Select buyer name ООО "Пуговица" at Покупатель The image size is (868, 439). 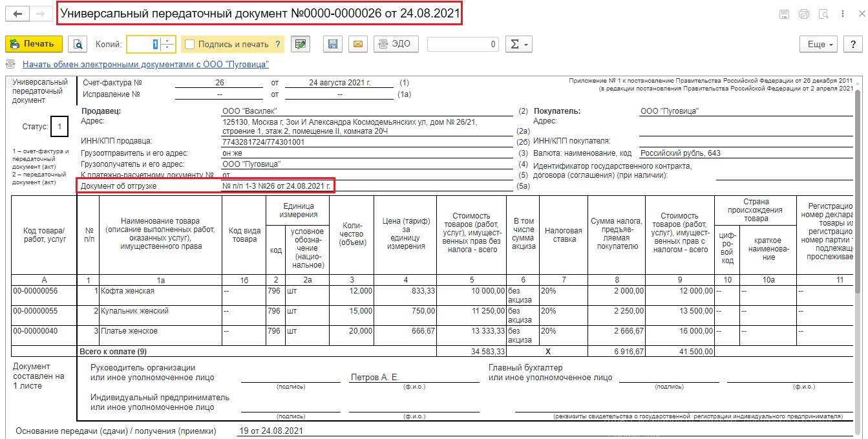(670, 111)
